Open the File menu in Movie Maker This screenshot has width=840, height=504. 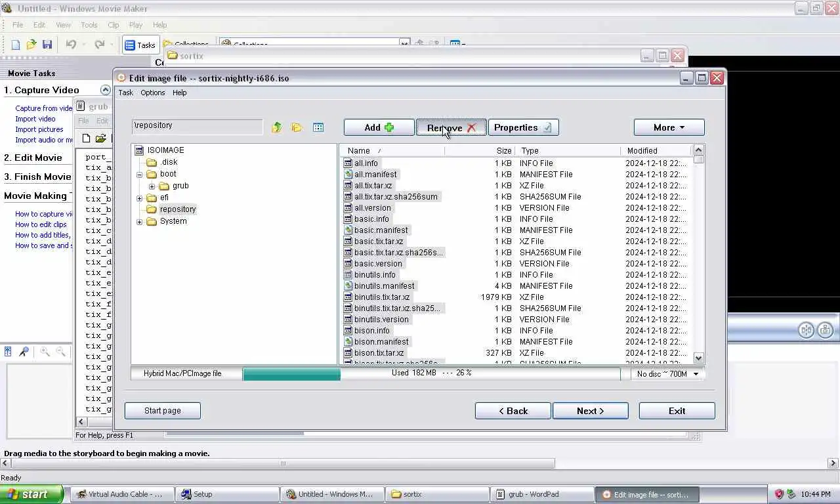[18, 25]
